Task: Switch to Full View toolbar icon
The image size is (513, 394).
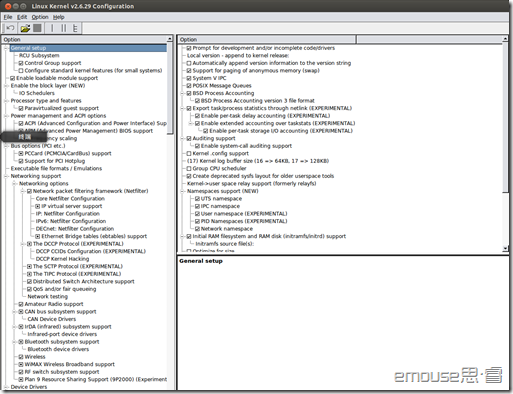Action: (75, 28)
